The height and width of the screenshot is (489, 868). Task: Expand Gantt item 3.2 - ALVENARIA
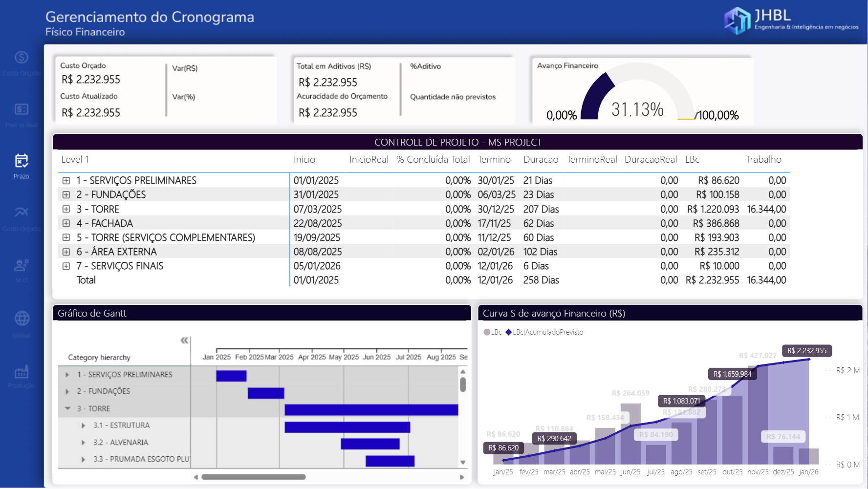click(x=84, y=443)
